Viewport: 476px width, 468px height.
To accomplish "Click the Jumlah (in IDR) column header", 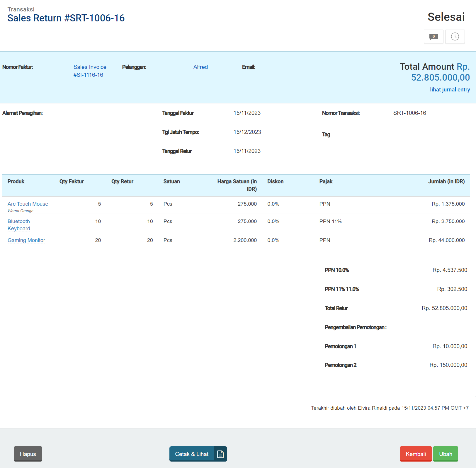I will coord(446,181).
